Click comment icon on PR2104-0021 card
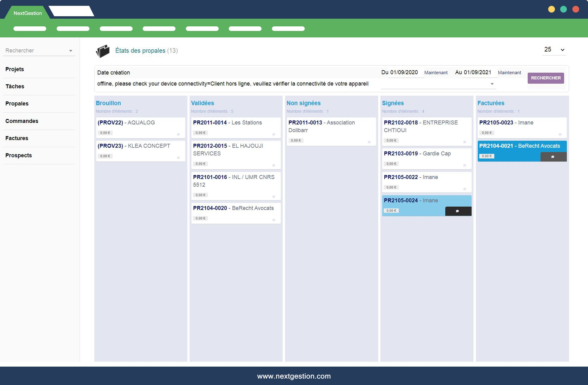Screen dimensions: 588x385 coord(553,157)
